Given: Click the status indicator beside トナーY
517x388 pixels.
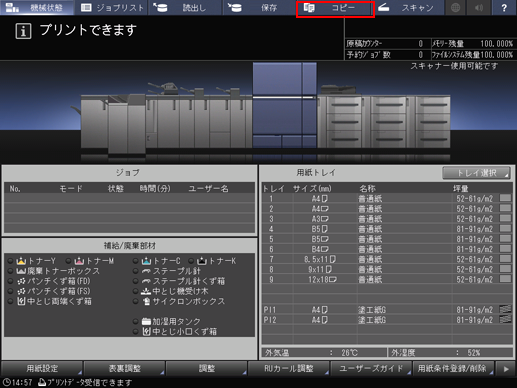Looking at the screenshot, I should click(10, 261).
